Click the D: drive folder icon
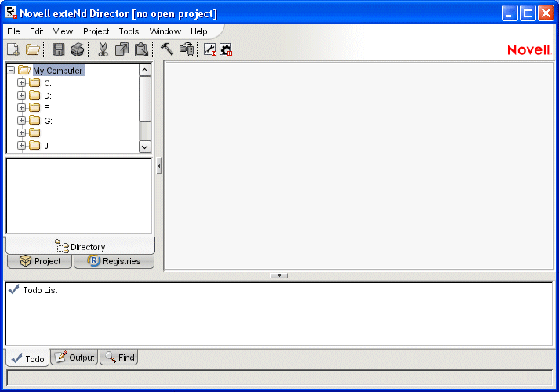The height and width of the screenshot is (392, 559). click(34, 95)
